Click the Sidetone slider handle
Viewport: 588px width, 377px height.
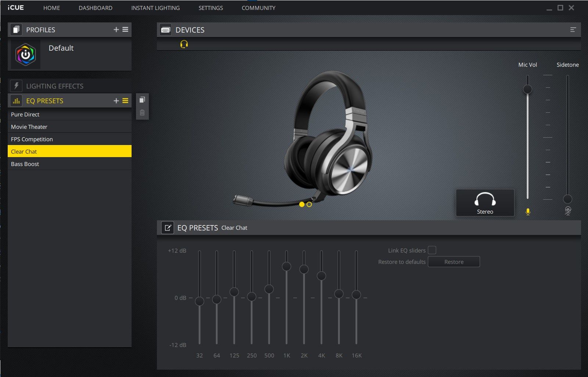tap(568, 199)
